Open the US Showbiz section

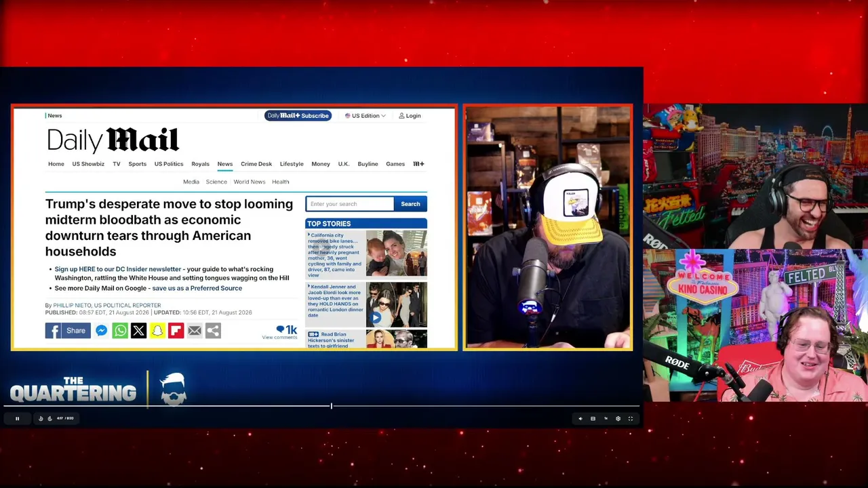coord(88,164)
